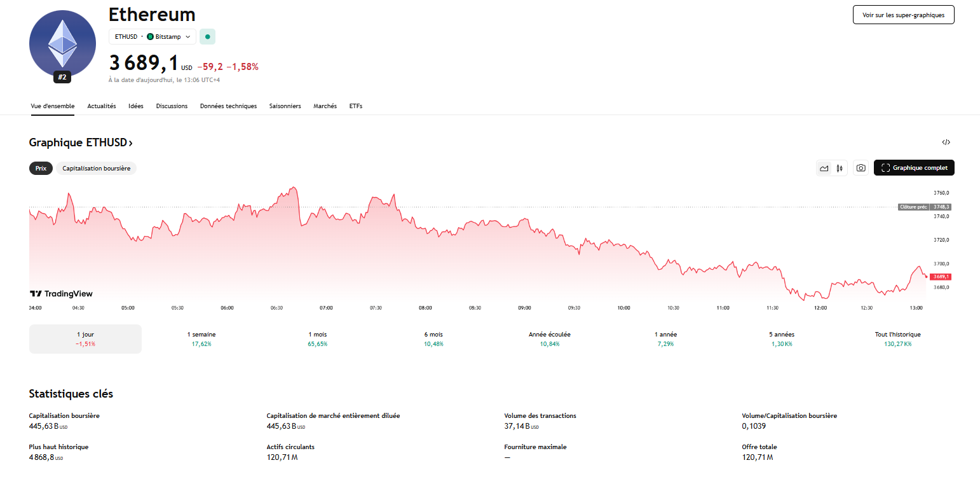The image size is (980, 486).
Task: Click the #2 rank badge
Action: coord(62,77)
